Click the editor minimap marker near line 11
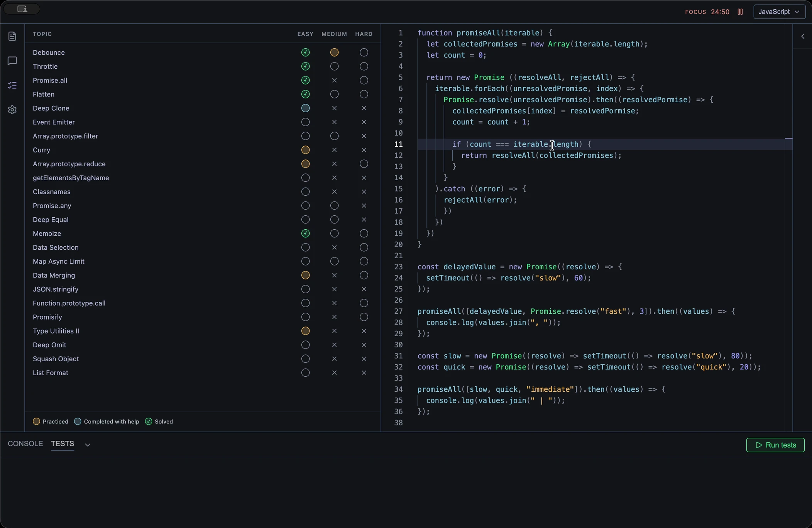 point(788,139)
